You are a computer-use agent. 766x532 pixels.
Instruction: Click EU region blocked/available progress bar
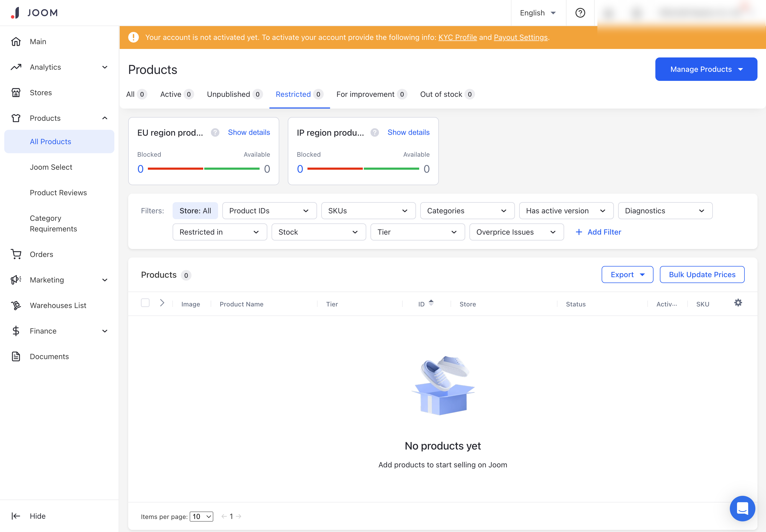click(x=204, y=169)
